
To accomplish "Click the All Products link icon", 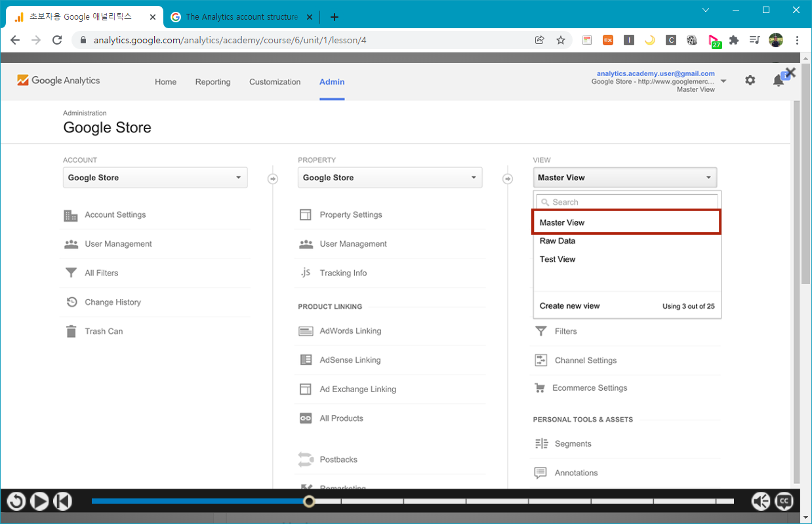I will tap(306, 418).
